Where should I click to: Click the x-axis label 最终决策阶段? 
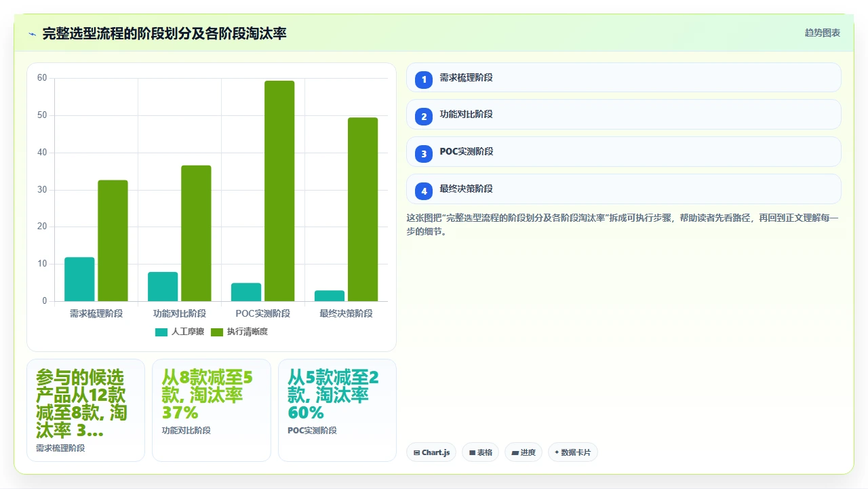346,313
